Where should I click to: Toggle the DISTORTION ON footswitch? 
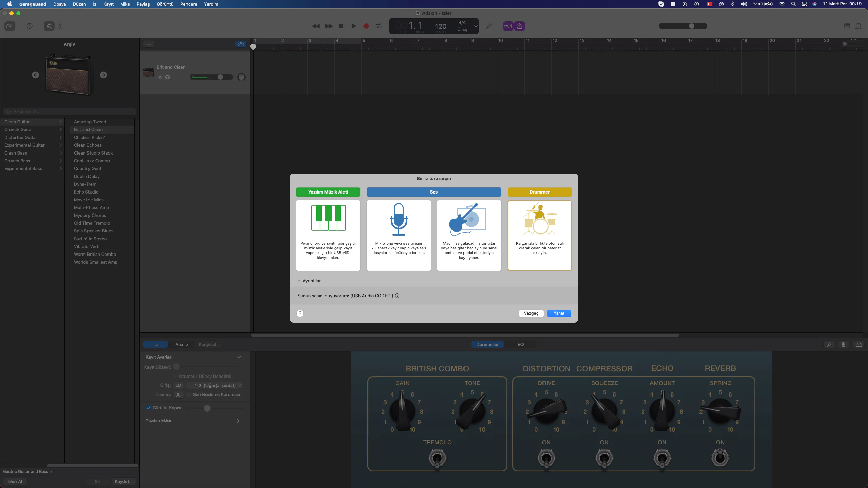coord(546,458)
